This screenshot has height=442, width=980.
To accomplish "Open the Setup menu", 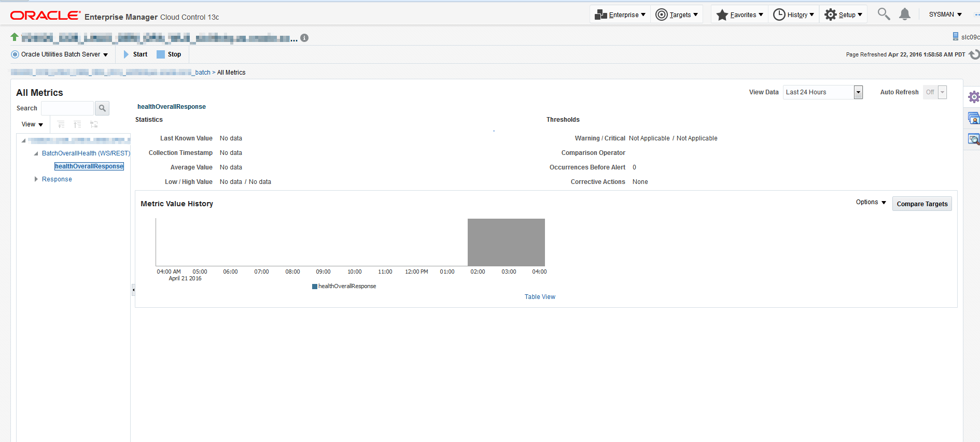I will 843,15.
